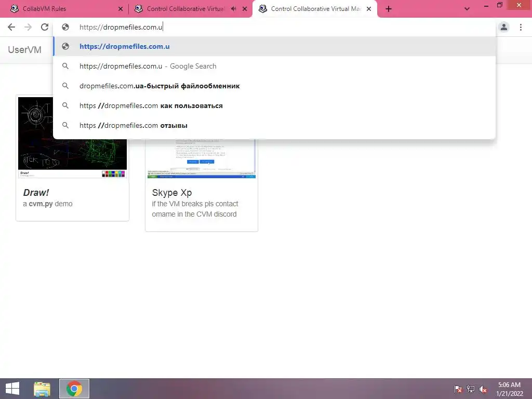Image resolution: width=532 pixels, height=399 pixels.
Task: Open the Action Center flag icon
Action: (458, 389)
